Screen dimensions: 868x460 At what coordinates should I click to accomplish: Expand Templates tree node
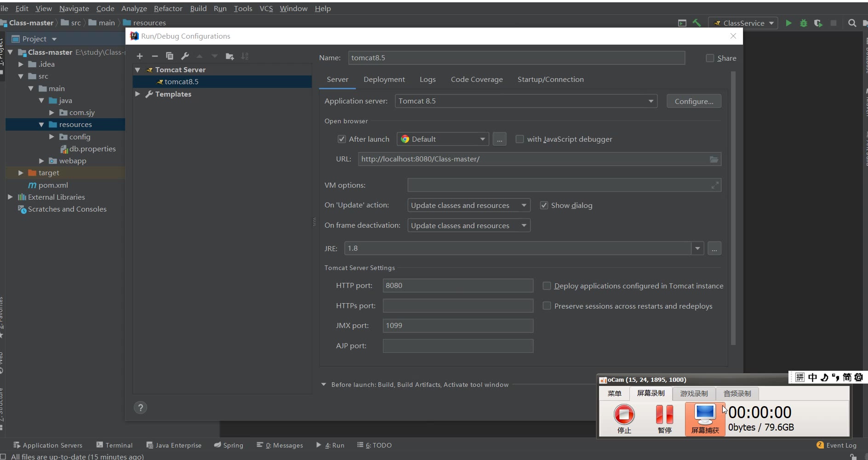(x=137, y=94)
